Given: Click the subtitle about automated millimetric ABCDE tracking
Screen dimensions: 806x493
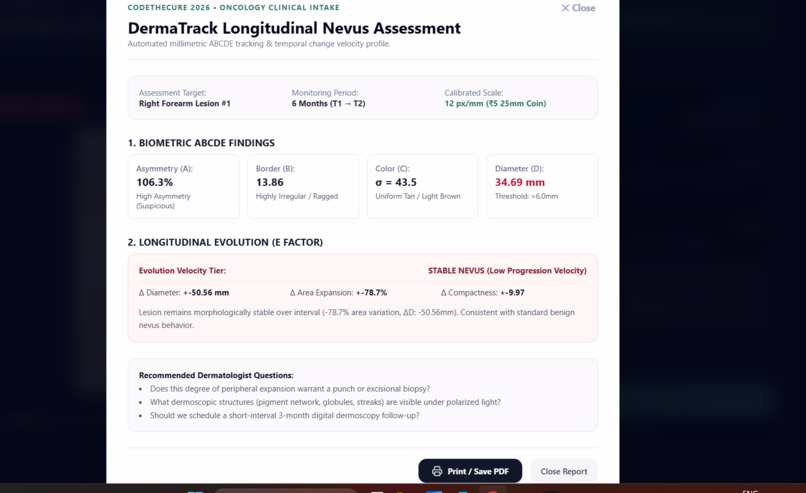Looking at the screenshot, I should (259, 44).
